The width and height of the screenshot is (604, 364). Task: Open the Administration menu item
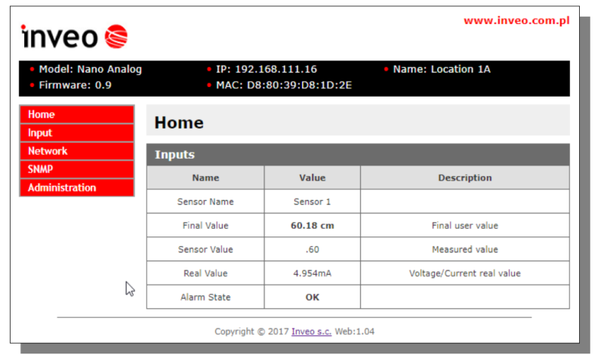(62, 187)
